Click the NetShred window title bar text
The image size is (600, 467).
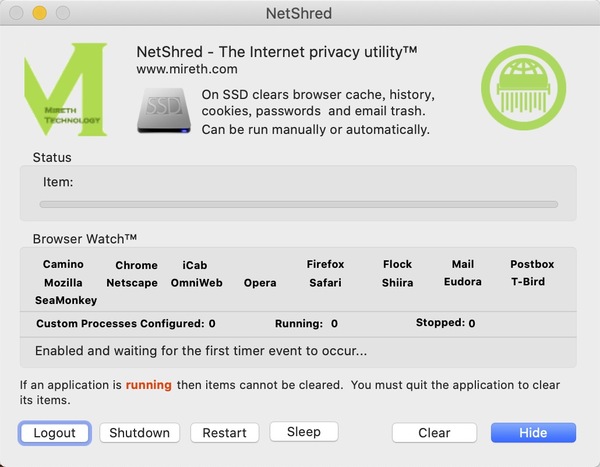click(299, 14)
